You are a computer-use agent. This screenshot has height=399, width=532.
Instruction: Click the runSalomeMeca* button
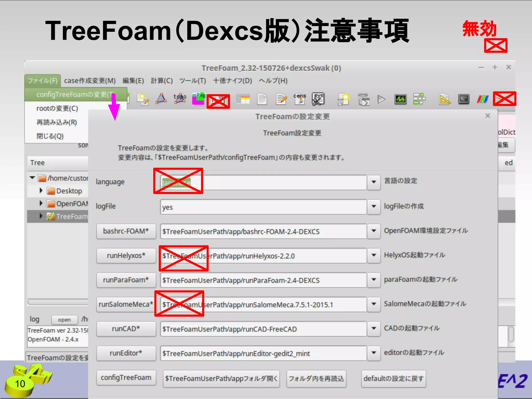(126, 304)
